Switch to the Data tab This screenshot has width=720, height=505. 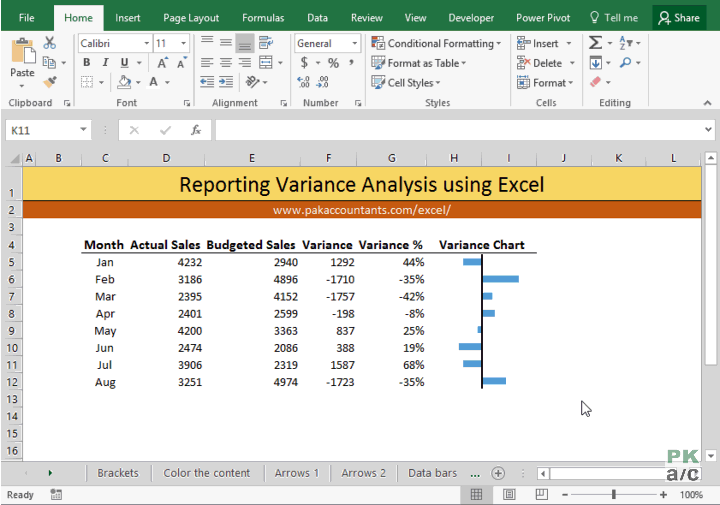pyautogui.click(x=317, y=18)
